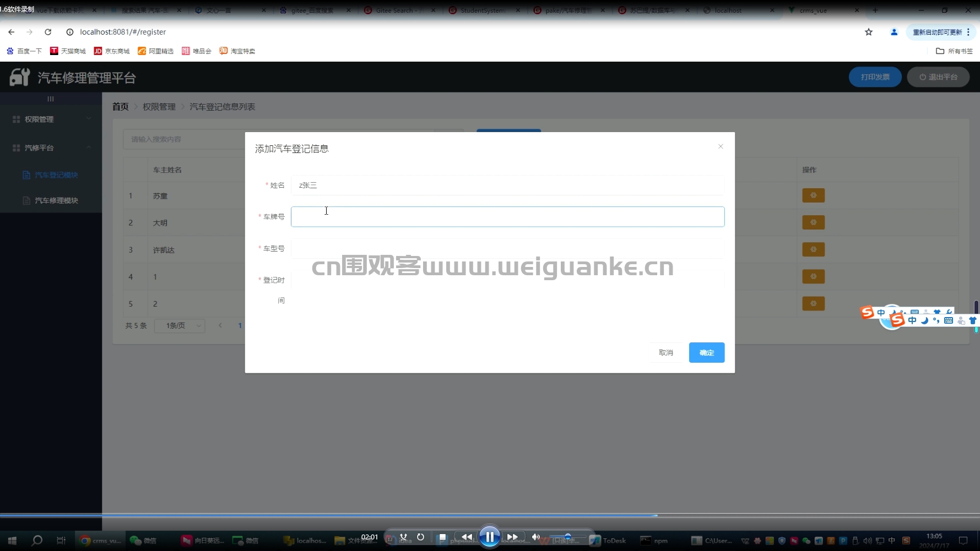
Task: Bookmark this page with the star icon
Action: 869,32
